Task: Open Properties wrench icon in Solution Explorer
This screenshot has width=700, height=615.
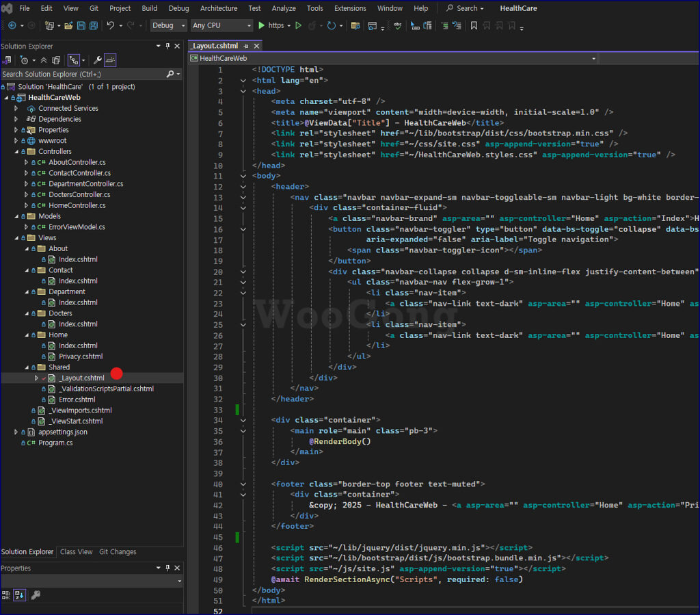Action: point(97,60)
